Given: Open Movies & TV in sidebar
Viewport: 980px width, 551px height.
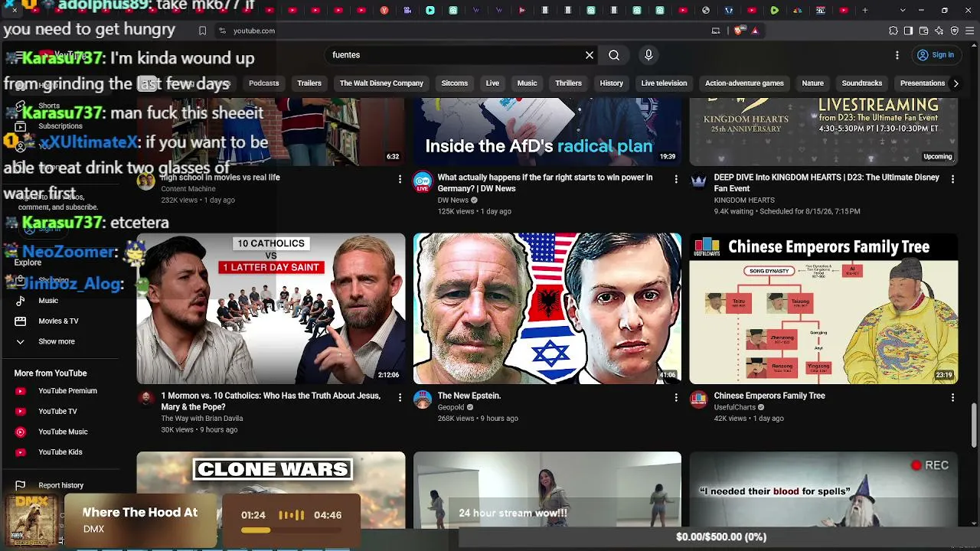Looking at the screenshot, I should 61,321.
